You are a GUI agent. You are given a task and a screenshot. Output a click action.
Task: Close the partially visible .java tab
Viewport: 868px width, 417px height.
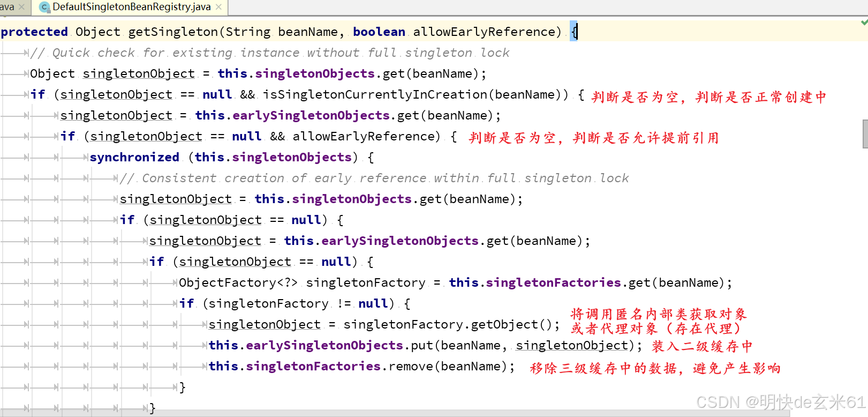click(21, 7)
